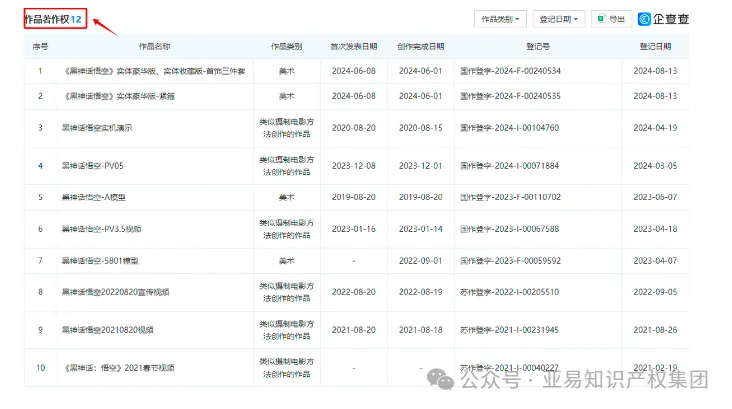
Task: Select work name 黑神话悟空-PV05
Action: [92, 166]
